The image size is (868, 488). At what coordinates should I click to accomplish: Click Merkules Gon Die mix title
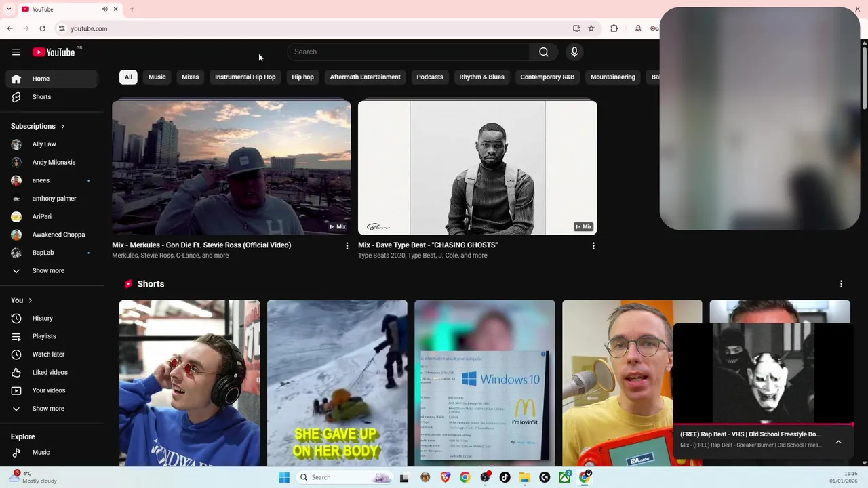pos(201,245)
